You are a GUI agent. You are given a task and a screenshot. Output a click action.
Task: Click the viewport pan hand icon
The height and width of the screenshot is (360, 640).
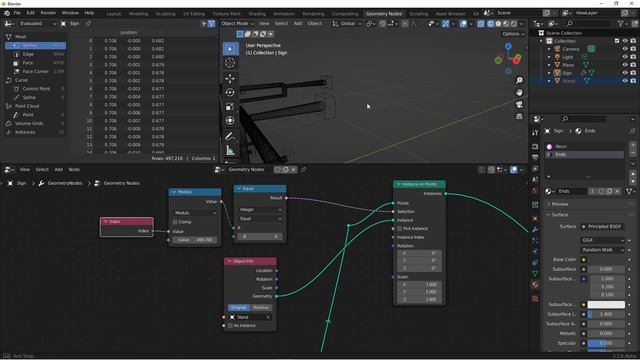pyautogui.click(x=519, y=93)
